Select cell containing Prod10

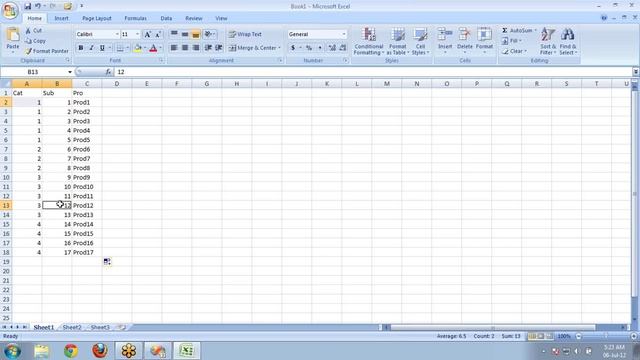87,187
